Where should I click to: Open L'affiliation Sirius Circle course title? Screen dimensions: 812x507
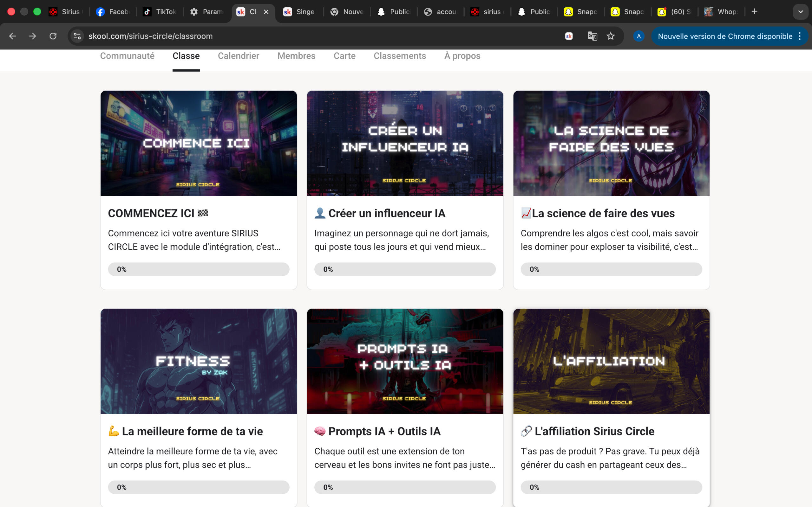coord(594,431)
